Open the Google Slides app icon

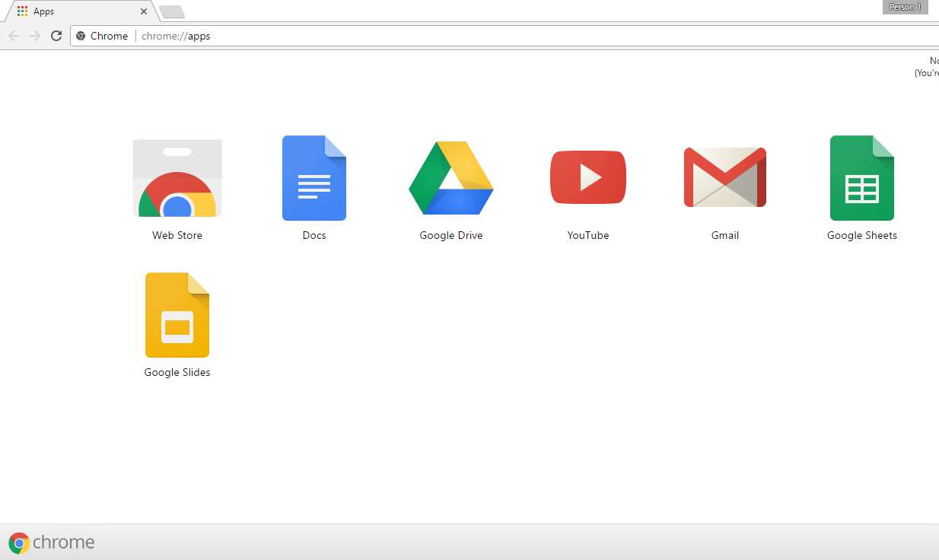(177, 315)
